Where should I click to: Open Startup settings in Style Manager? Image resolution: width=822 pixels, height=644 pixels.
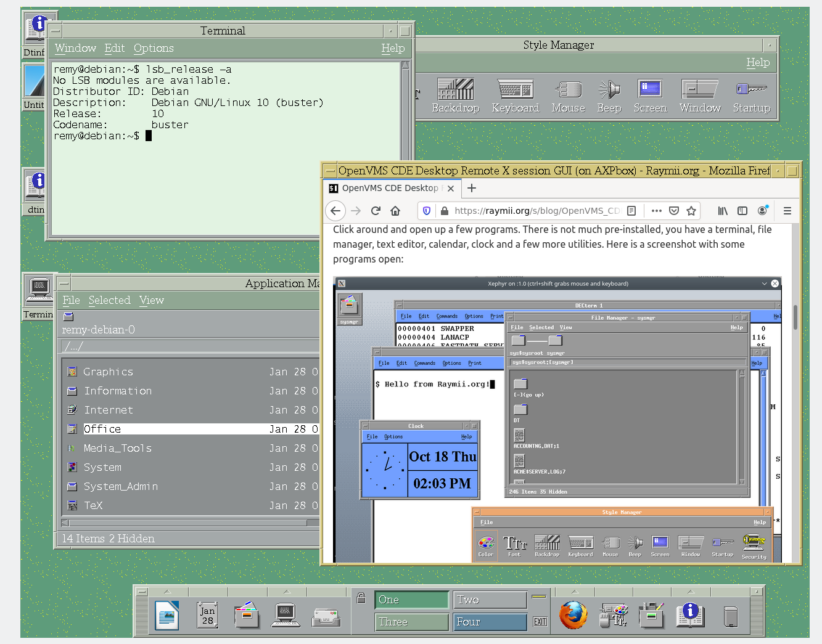(x=751, y=92)
